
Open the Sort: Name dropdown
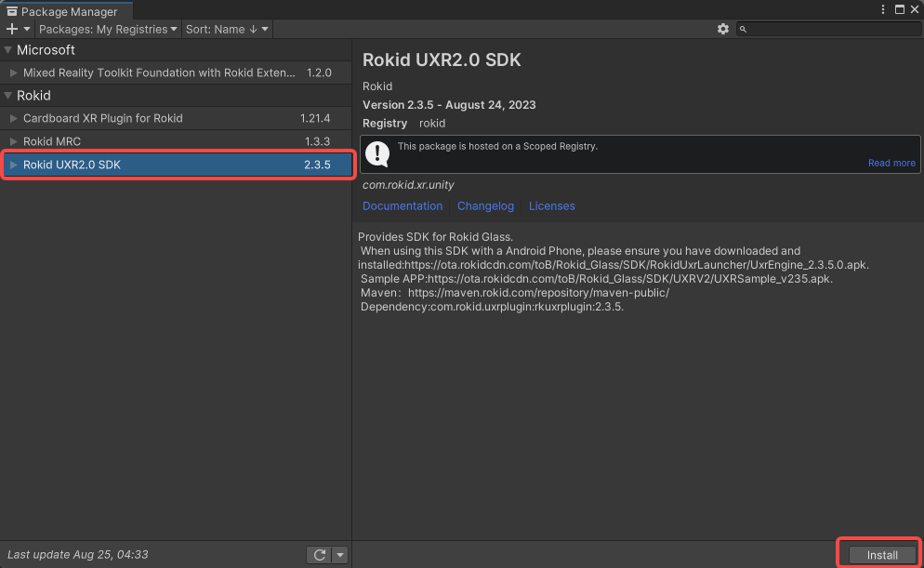226,29
